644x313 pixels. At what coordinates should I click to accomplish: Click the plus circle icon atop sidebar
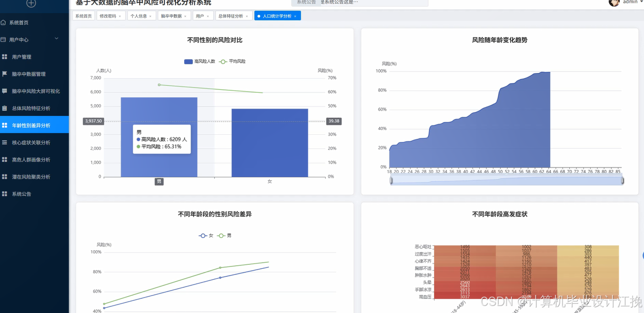pyautogui.click(x=31, y=3)
